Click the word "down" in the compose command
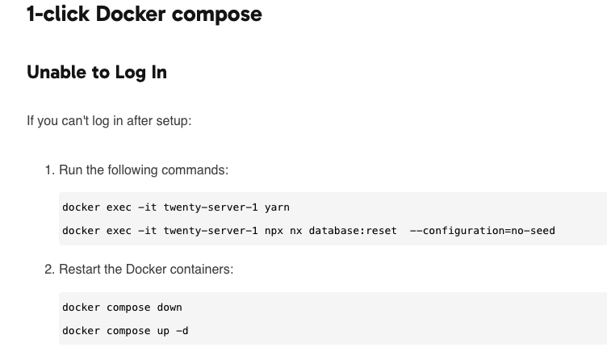Viewport: 607px width, 364px height. click(x=170, y=308)
